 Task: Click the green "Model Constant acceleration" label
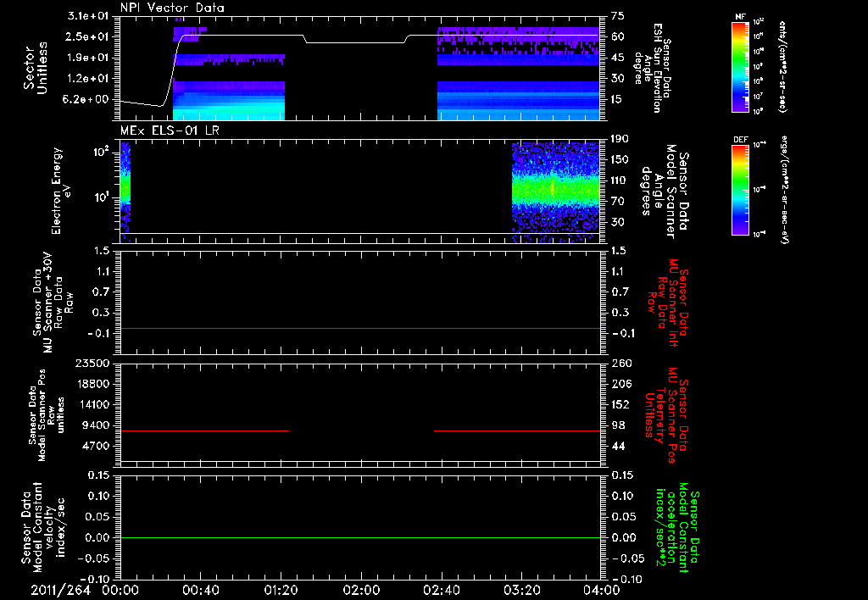pos(677,527)
